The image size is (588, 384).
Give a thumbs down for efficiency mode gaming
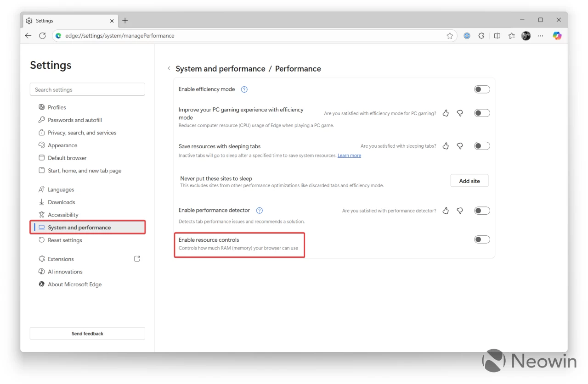tap(460, 113)
